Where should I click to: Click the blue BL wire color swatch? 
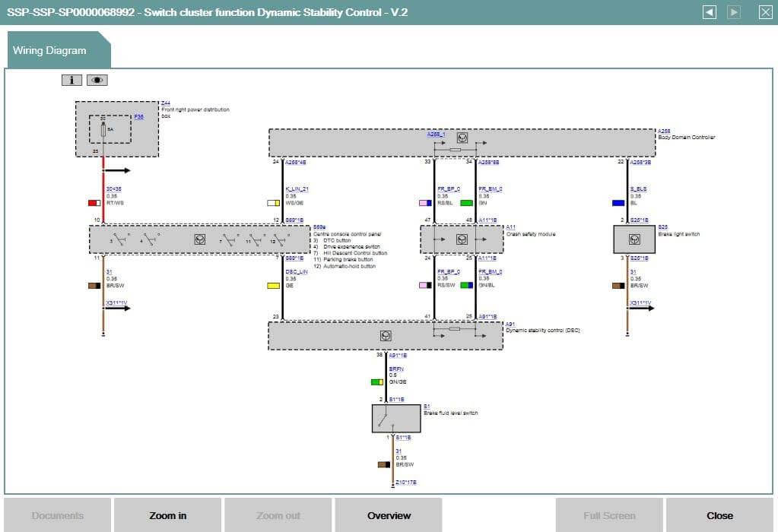click(x=618, y=203)
